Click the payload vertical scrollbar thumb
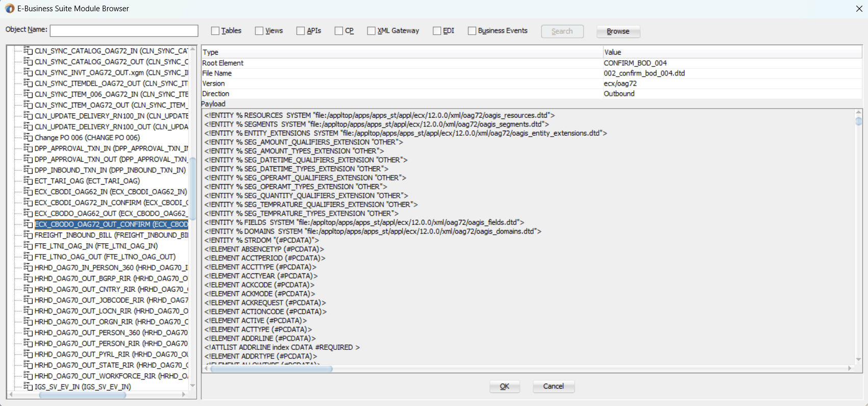Image resolution: width=868 pixels, height=406 pixels. pos(858,121)
